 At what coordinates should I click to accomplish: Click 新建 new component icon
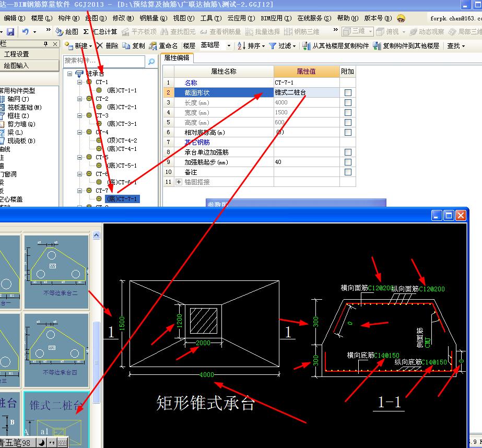click(69, 45)
